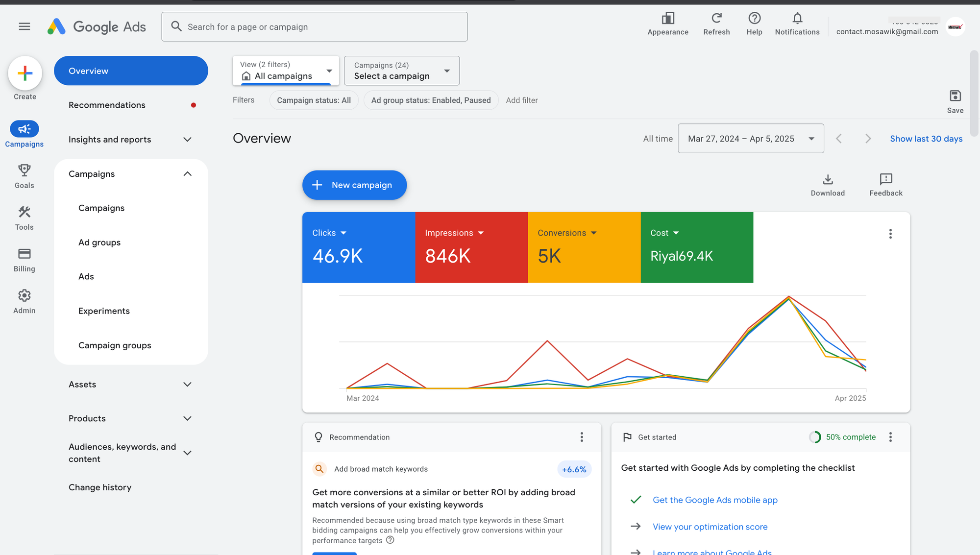Open the Select a campaign dropdown
Viewport: 980px width, 555px height.
(x=402, y=71)
